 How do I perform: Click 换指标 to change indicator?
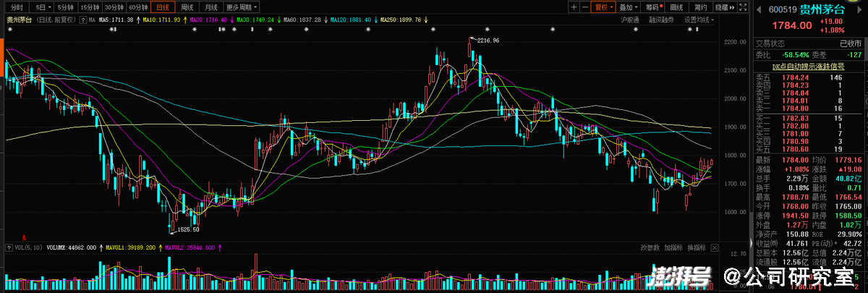[x=696, y=248]
